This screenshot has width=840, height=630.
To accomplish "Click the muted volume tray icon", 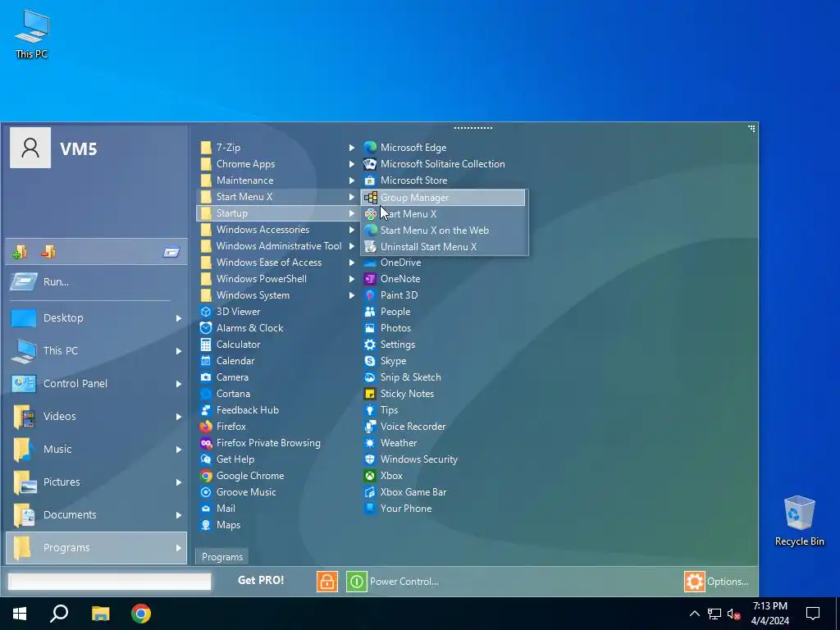I will 734,614.
